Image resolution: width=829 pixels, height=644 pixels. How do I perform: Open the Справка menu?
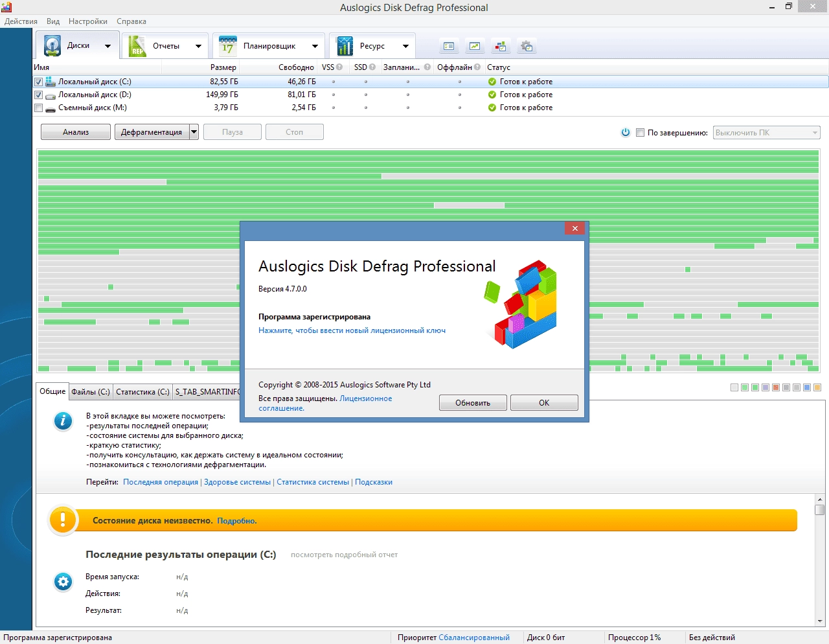coord(131,21)
